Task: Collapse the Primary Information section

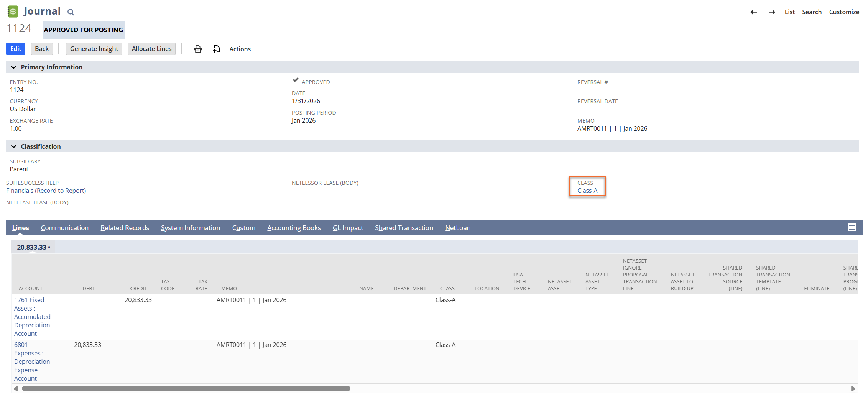Action: click(14, 67)
